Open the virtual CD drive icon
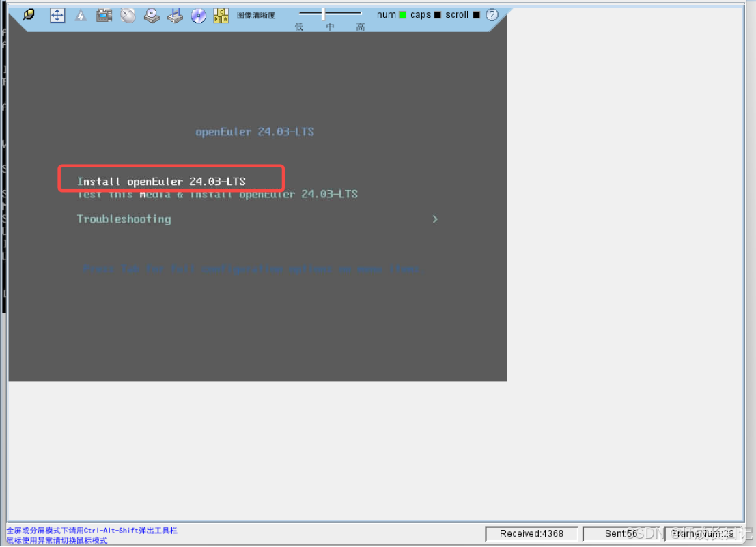Image resolution: width=756 pixels, height=547 pixels. click(x=152, y=16)
